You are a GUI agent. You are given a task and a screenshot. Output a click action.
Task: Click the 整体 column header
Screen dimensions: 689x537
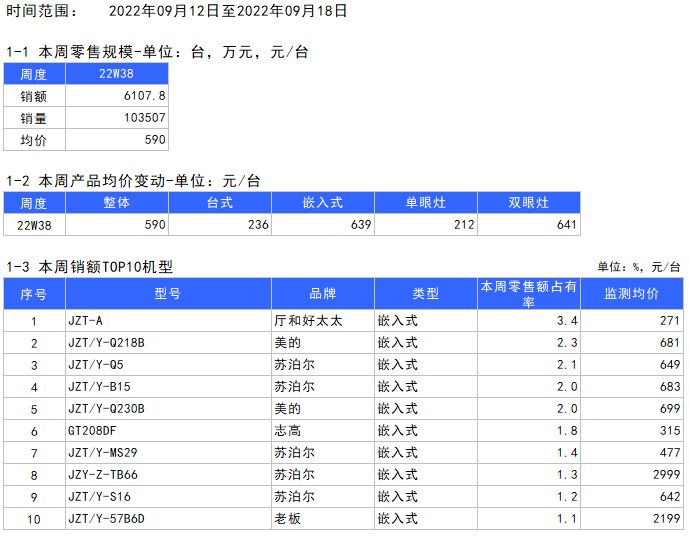tap(117, 203)
